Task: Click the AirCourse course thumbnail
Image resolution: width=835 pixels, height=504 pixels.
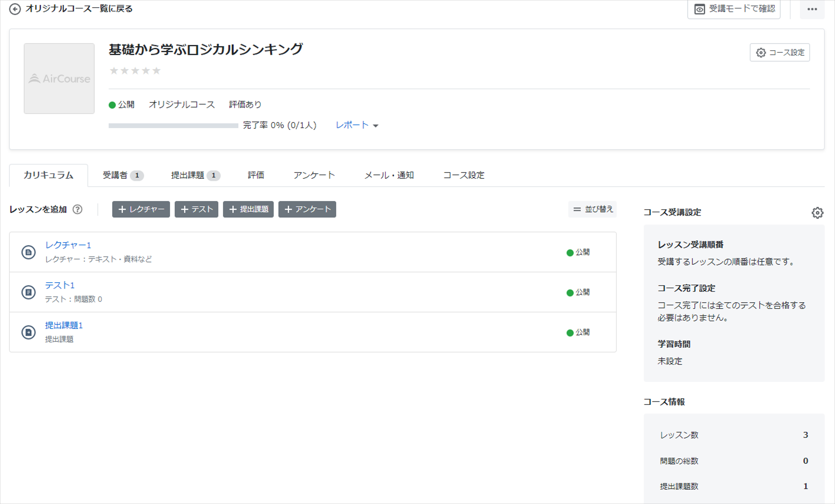Action: (x=59, y=79)
